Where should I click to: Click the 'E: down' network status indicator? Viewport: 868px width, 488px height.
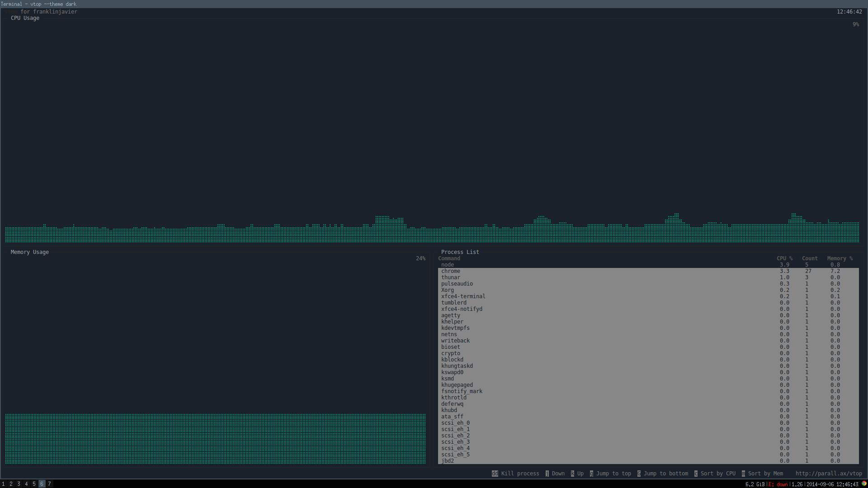778,484
